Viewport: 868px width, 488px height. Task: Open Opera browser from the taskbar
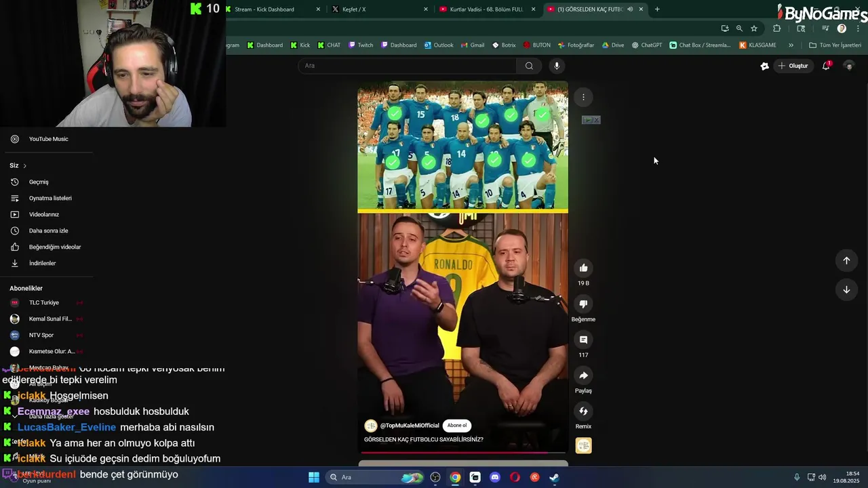coord(515,477)
